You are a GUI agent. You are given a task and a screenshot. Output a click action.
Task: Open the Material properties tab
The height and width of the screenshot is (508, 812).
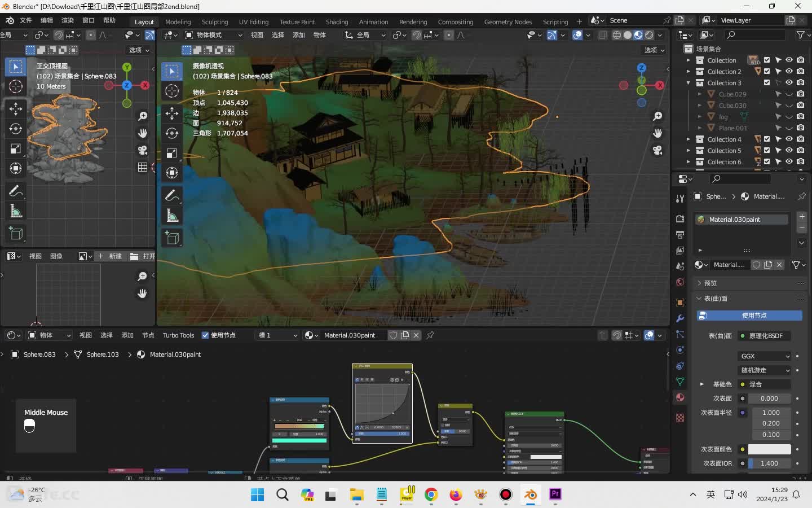coord(680,397)
